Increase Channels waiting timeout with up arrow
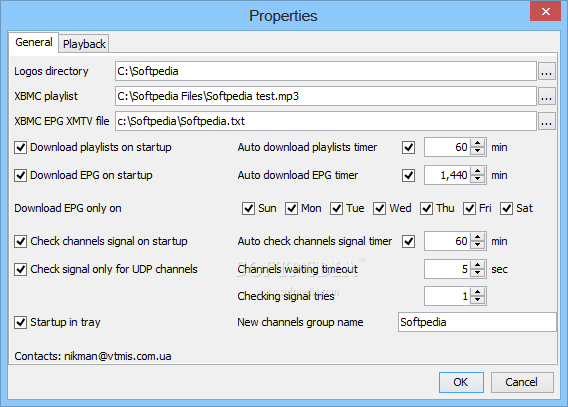Image resolution: width=568 pixels, height=407 pixels. point(478,265)
